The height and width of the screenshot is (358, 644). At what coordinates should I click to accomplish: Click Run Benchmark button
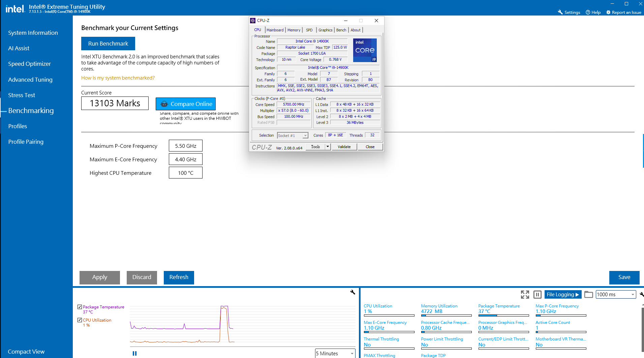(x=108, y=44)
